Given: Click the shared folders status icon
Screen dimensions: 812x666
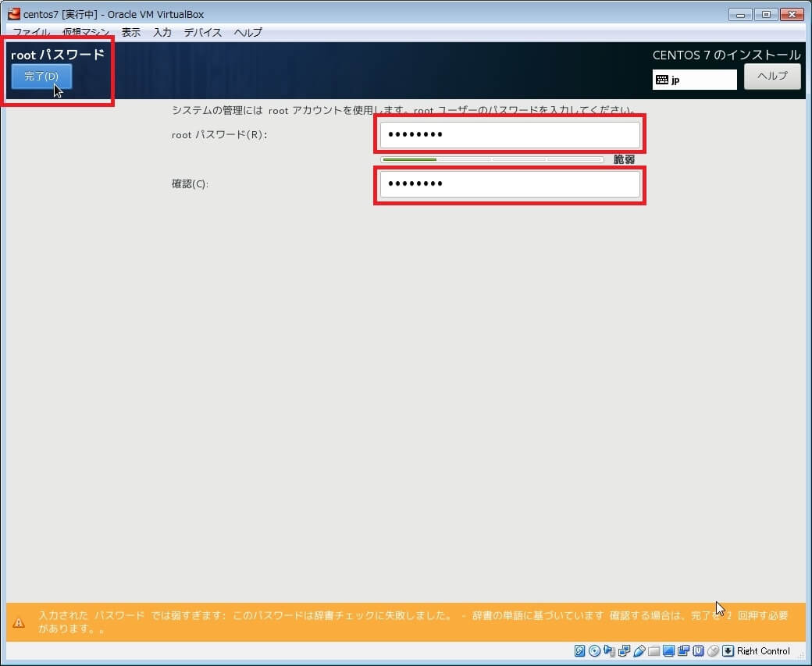Looking at the screenshot, I should click(654, 651).
